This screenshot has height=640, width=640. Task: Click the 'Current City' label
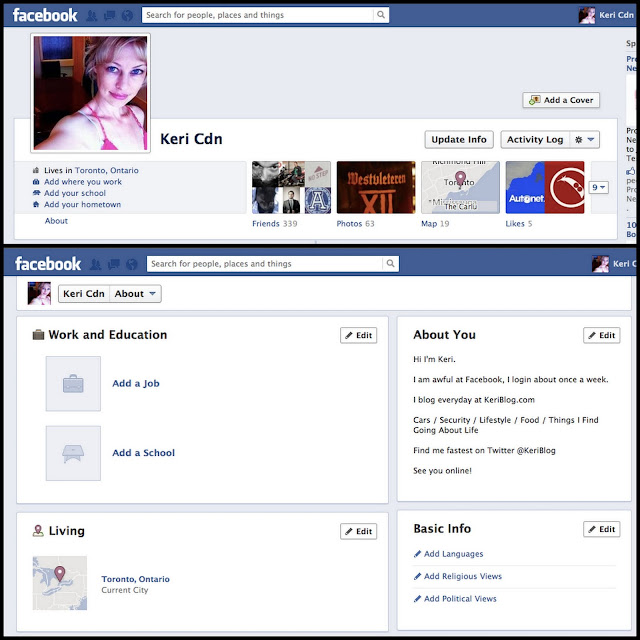pos(125,590)
